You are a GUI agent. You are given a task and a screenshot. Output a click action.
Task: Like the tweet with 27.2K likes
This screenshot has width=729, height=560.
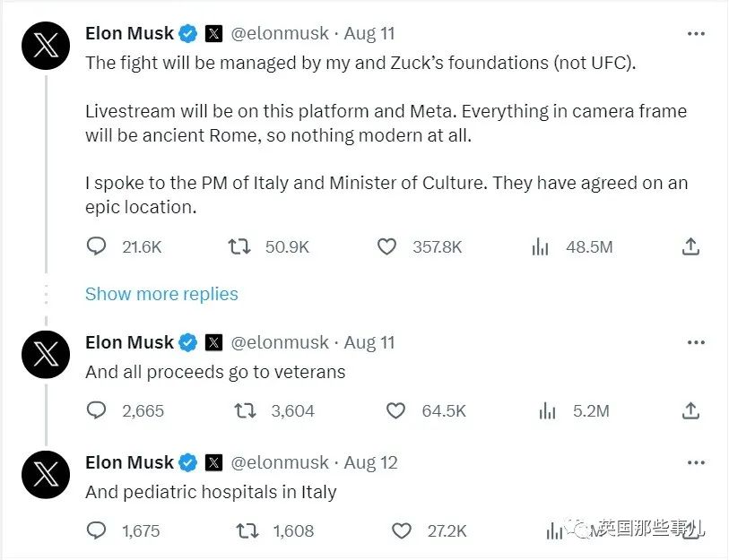click(401, 530)
